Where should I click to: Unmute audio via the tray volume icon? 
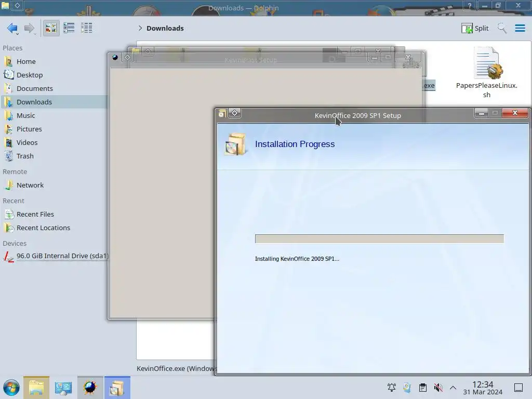(x=438, y=388)
